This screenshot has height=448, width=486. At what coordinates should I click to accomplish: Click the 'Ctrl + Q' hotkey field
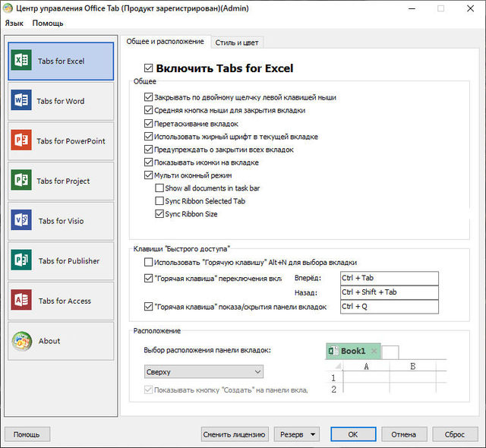[389, 307]
